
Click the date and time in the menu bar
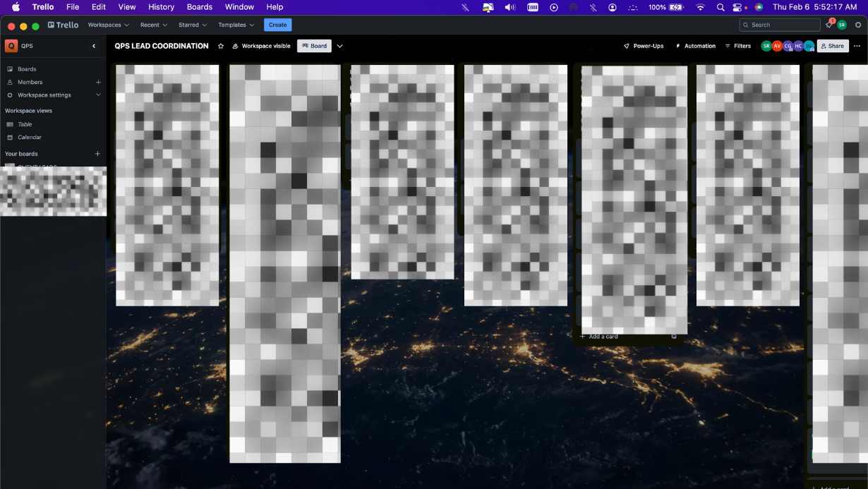[815, 7]
